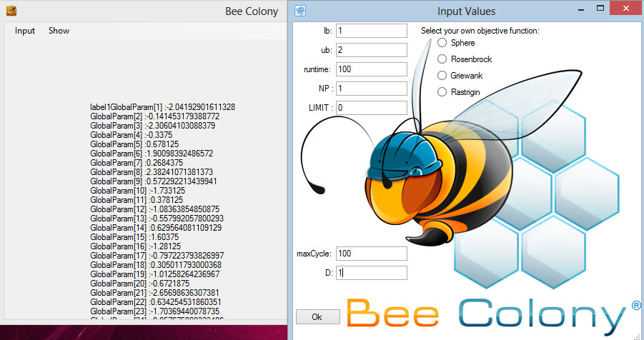The height and width of the screenshot is (340, 644).
Task: Click the 'Select your own objective function' label
Action: (480, 31)
